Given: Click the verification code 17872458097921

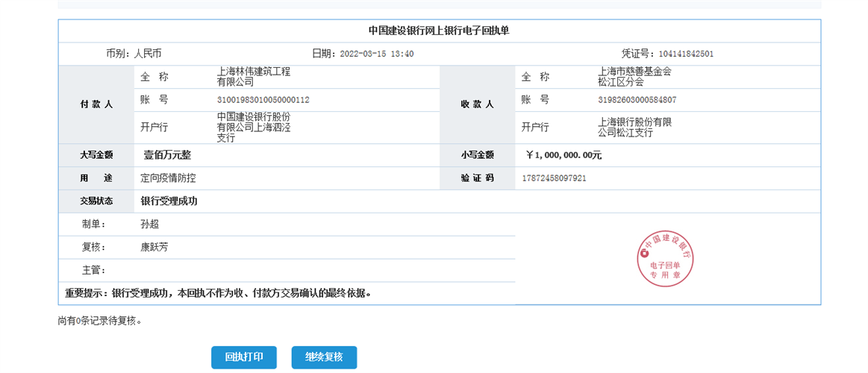Looking at the screenshot, I should 555,178.
